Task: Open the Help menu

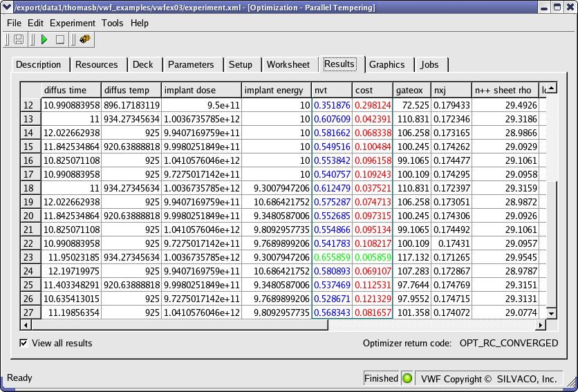Action: click(x=140, y=23)
